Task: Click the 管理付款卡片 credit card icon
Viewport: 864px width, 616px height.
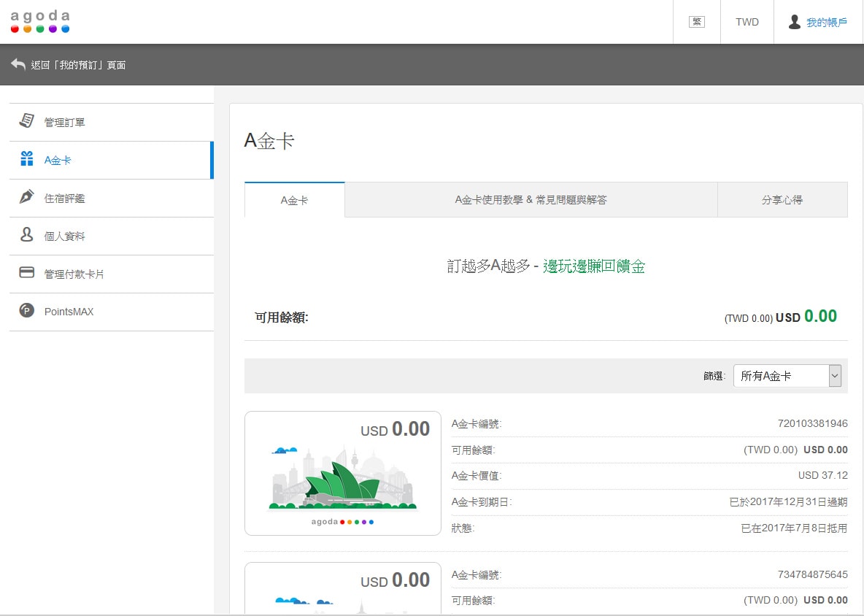Action: pos(26,273)
